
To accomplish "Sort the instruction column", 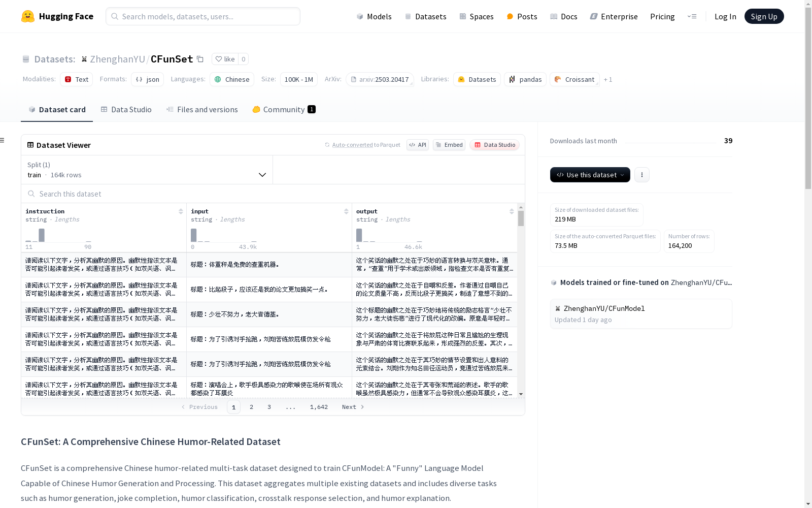I will [x=181, y=211].
